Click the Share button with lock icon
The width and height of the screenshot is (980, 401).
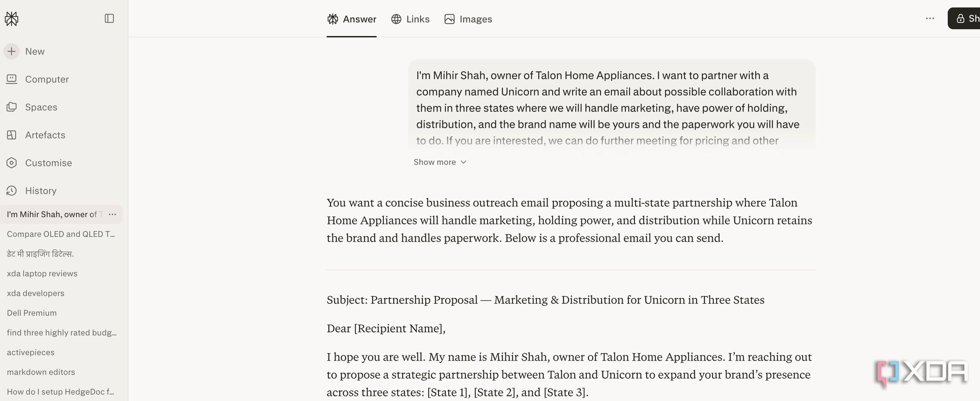coord(965,18)
